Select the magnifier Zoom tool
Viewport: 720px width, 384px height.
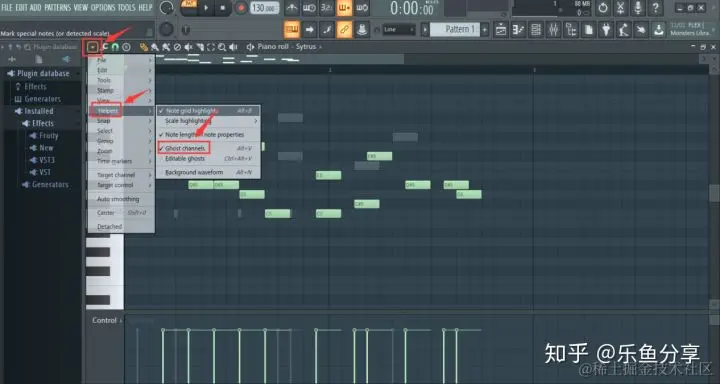coord(222,47)
